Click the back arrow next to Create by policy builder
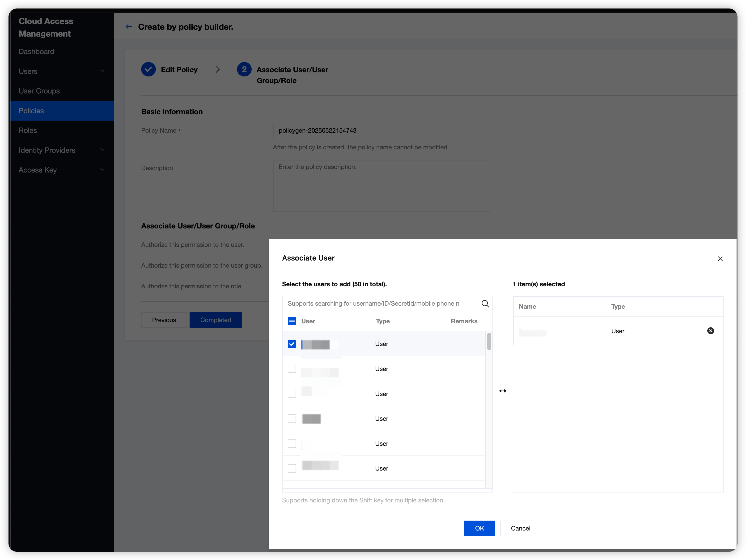The image size is (746, 560). (x=129, y=27)
